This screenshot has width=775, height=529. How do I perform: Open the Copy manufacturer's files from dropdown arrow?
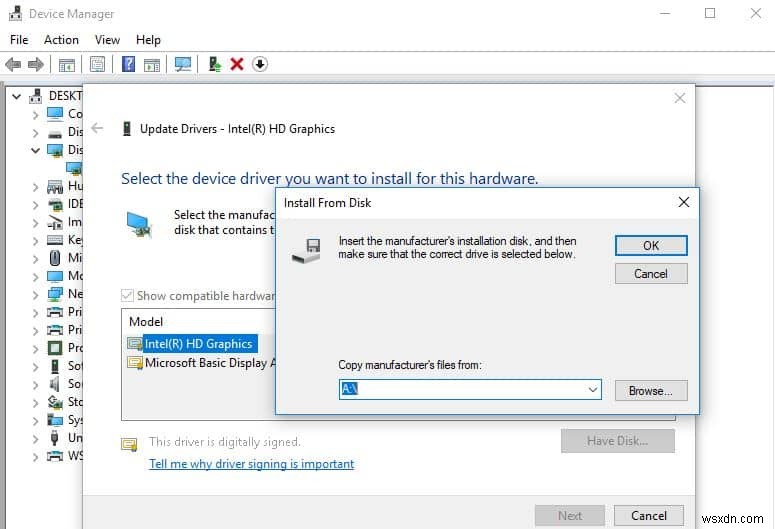(x=593, y=390)
